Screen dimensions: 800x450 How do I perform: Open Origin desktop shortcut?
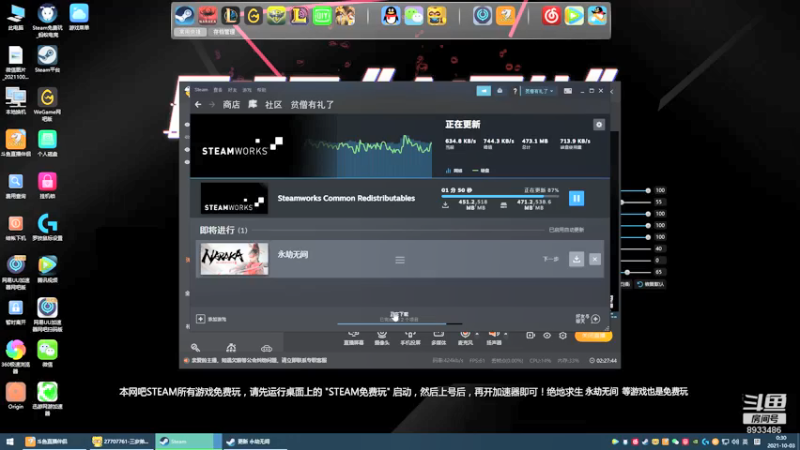pyautogui.click(x=15, y=396)
